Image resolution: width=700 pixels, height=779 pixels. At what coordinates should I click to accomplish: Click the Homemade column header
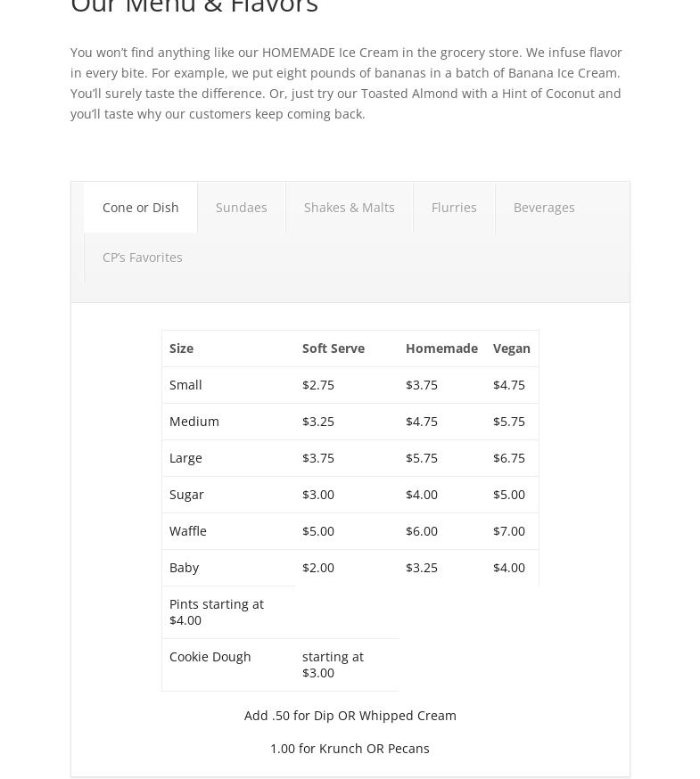click(441, 348)
